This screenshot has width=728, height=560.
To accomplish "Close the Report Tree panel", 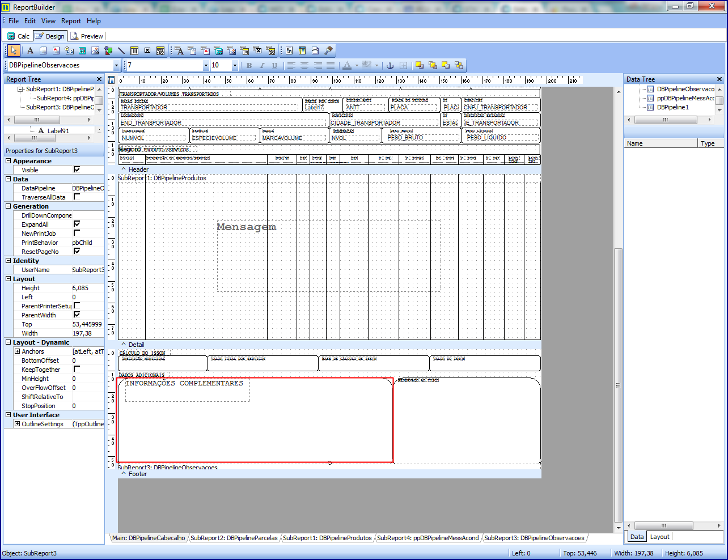I will tap(99, 79).
